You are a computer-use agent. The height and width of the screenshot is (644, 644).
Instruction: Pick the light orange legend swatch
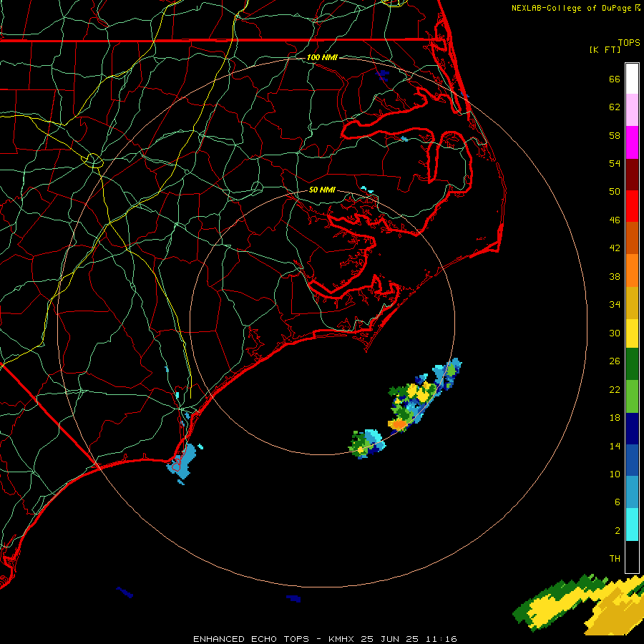[632, 270]
